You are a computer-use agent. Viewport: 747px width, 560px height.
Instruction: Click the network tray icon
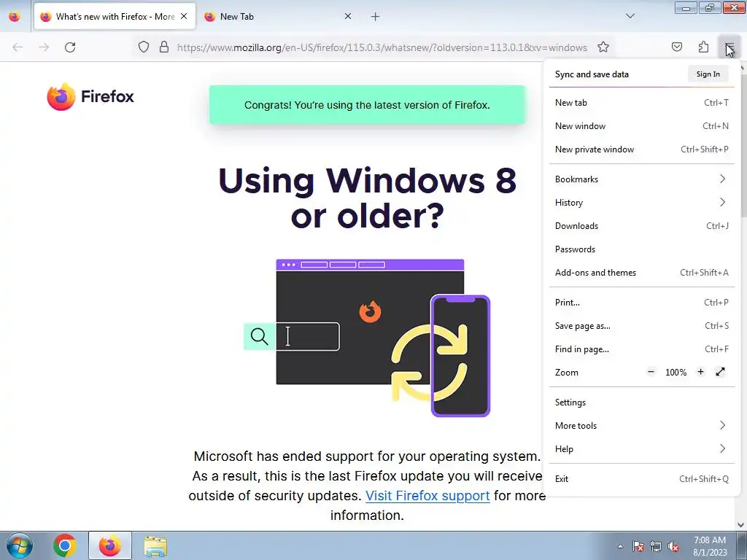[x=656, y=547]
